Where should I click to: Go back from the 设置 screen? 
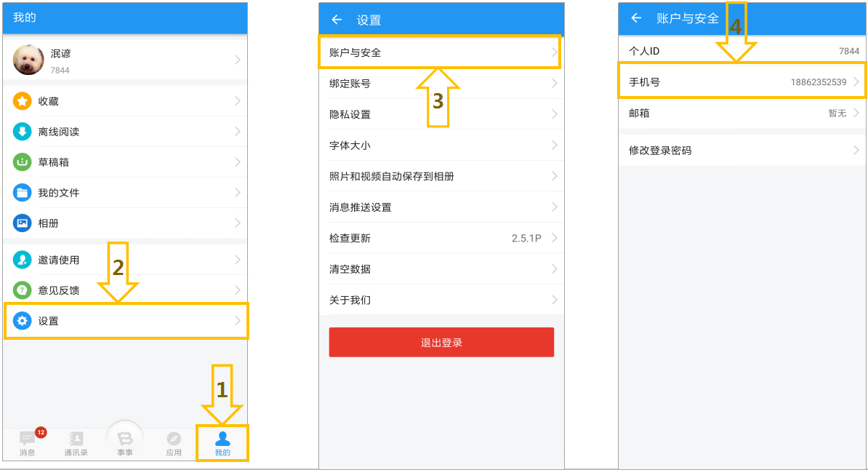tap(337, 20)
